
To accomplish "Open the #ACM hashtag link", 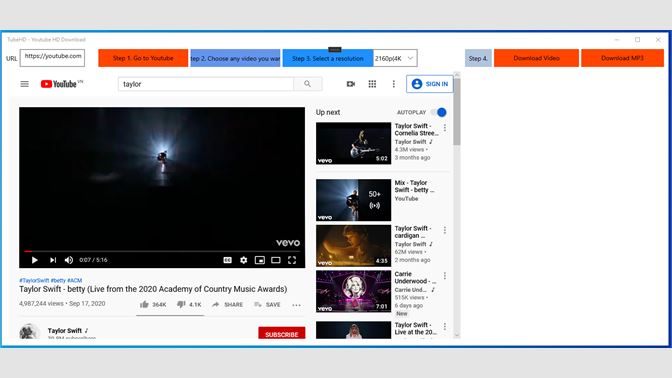I will point(75,280).
